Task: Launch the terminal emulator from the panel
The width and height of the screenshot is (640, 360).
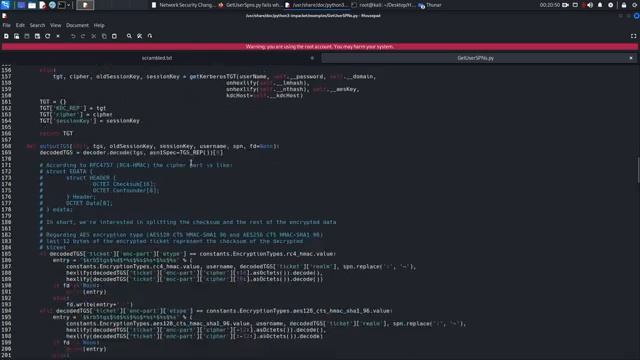Action: click(62, 5)
